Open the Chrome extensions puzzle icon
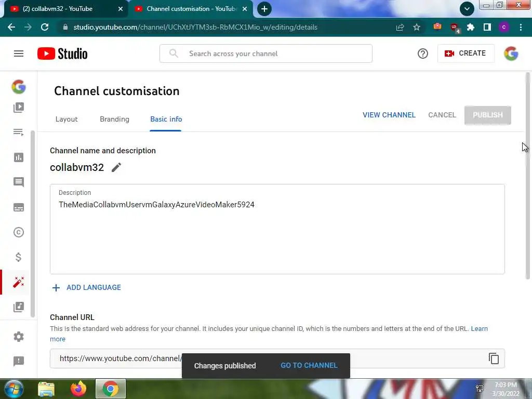The image size is (532, 399). point(471,27)
